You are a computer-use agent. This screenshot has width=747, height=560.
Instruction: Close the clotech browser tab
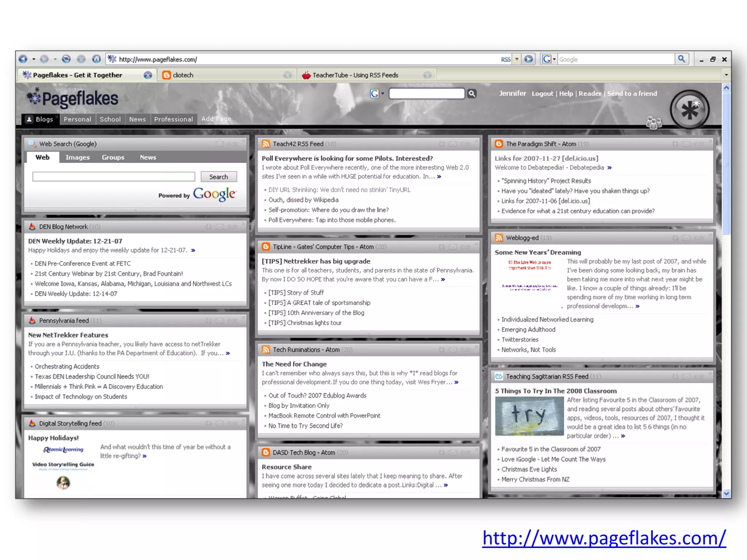pos(287,75)
